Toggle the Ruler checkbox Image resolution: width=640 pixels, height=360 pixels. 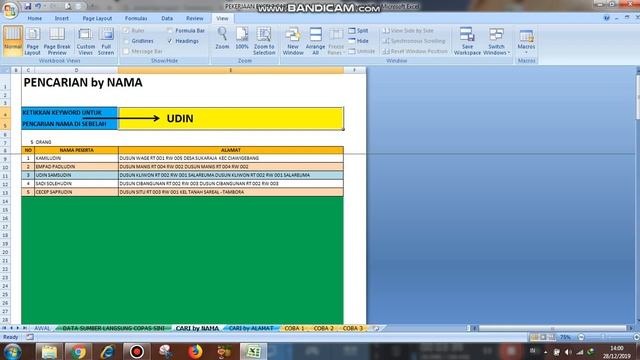point(126,31)
